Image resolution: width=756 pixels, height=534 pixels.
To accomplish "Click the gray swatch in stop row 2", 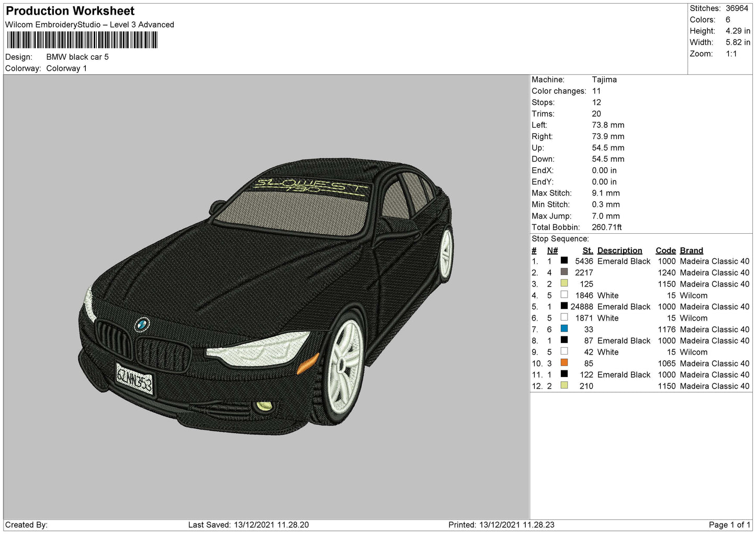I will 564,272.
